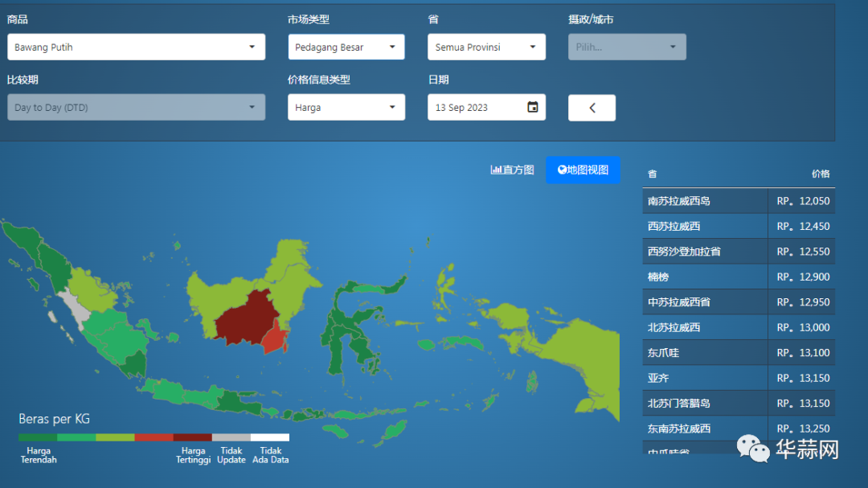868x488 pixels.
Task: Click the RP. 12,450 price cell
Action: (x=802, y=227)
